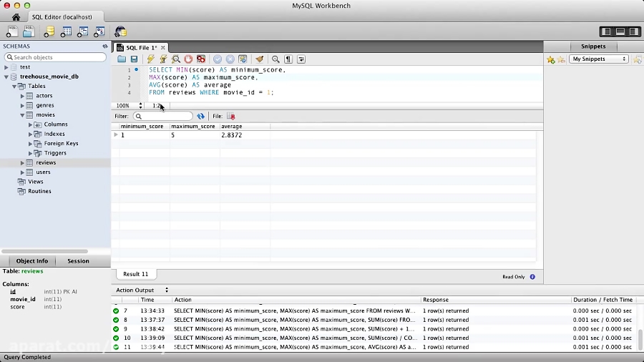Viewport: 644px width, 362px height.
Task: Switch to the Object Info tab
Action: 32,261
